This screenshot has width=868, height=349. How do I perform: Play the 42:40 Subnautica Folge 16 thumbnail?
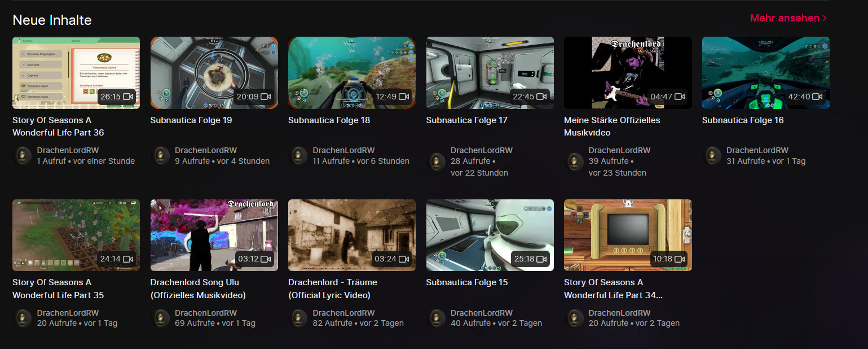[x=766, y=73]
